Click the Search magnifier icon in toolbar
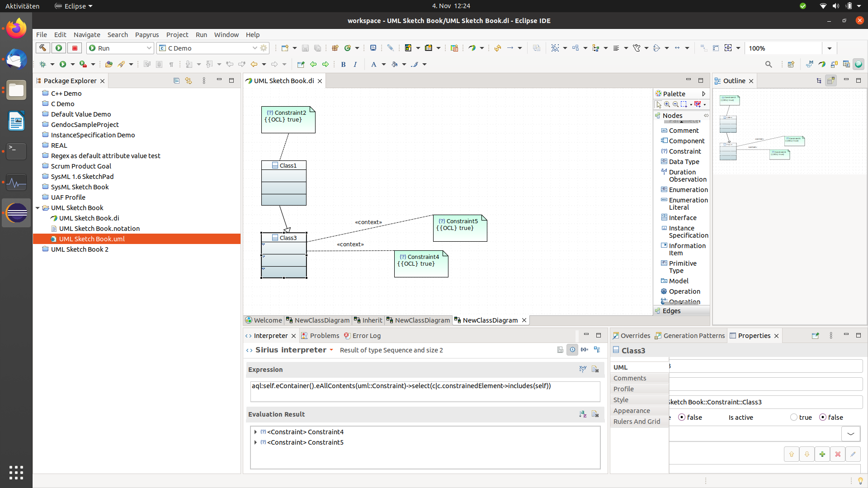This screenshot has height=488, width=868. [x=769, y=64]
